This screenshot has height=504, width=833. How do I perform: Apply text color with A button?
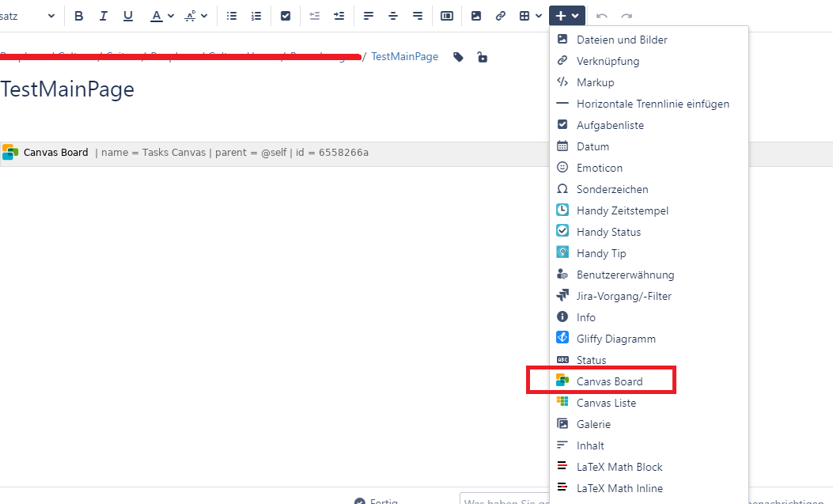(x=156, y=16)
